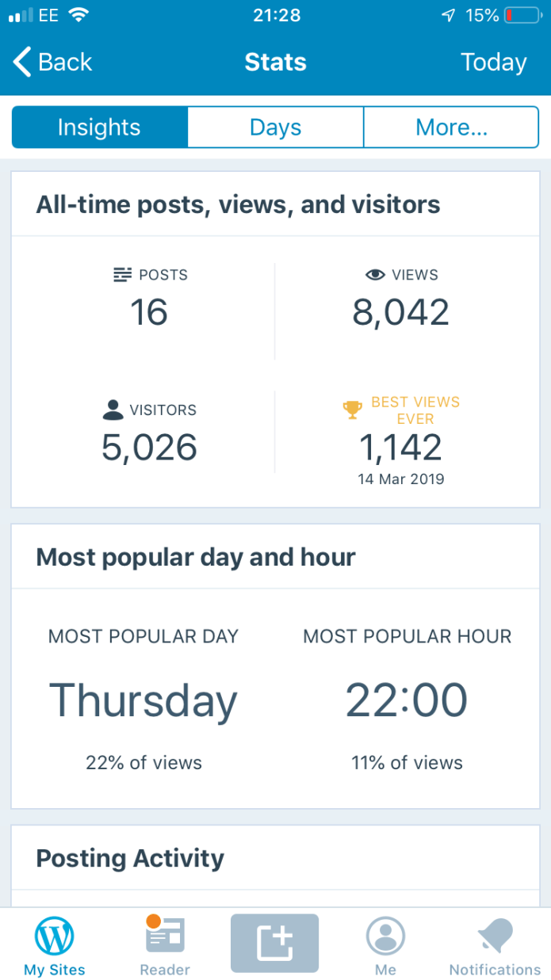
Task: Tap the WordPress My Sites icon
Action: tap(55, 936)
